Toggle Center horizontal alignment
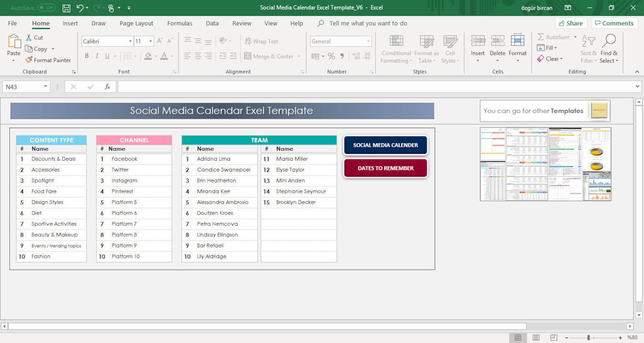Viewport: 644px width, 343px height. tap(198, 56)
